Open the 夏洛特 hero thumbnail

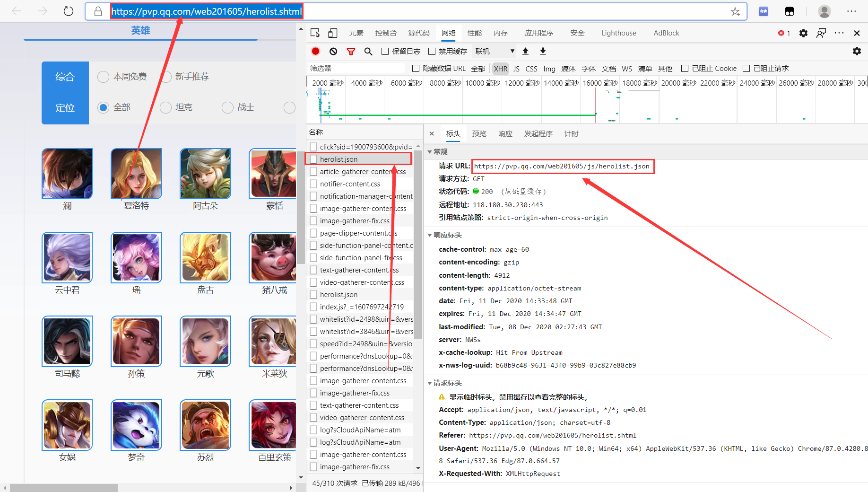pyautogui.click(x=136, y=174)
